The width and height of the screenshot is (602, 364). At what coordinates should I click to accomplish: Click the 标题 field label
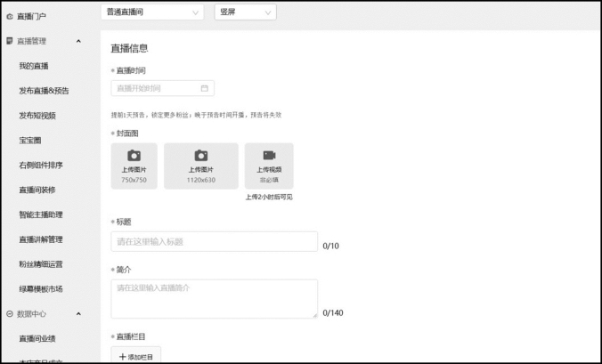coord(124,222)
